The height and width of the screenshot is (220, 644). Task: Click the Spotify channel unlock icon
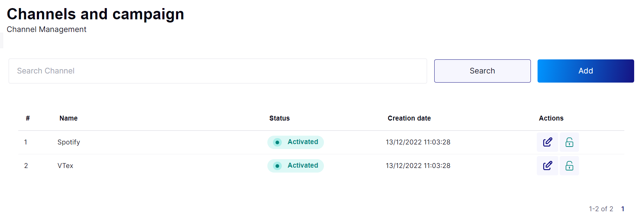(569, 142)
